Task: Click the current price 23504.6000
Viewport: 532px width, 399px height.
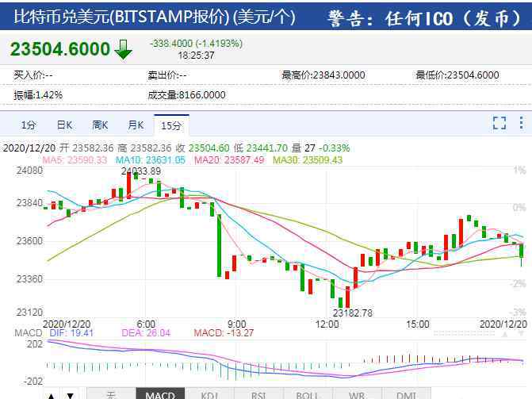Action: (60, 49)
